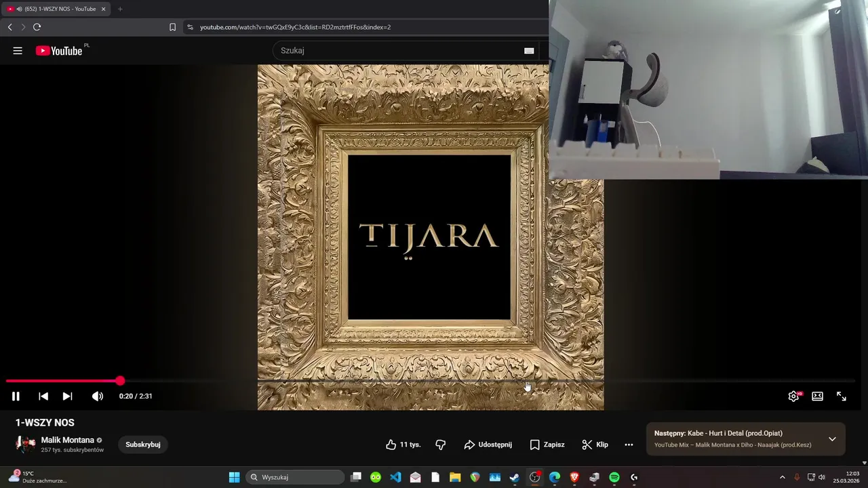The image size is (868, 488).
Task: Click the 1-WSZY NOS video title
Action: 45,423
